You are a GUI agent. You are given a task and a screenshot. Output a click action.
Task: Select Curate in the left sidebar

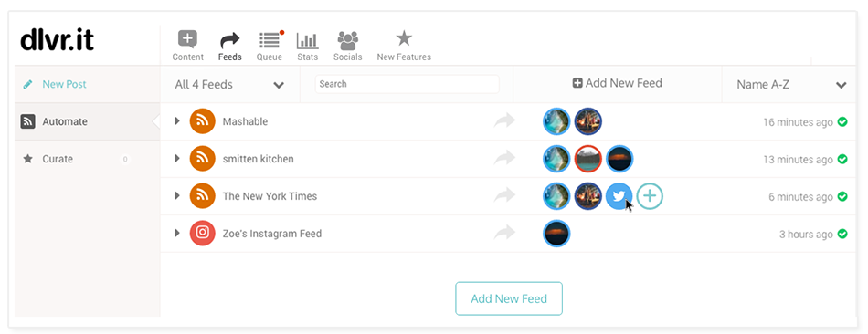click(x=88, y=160)
